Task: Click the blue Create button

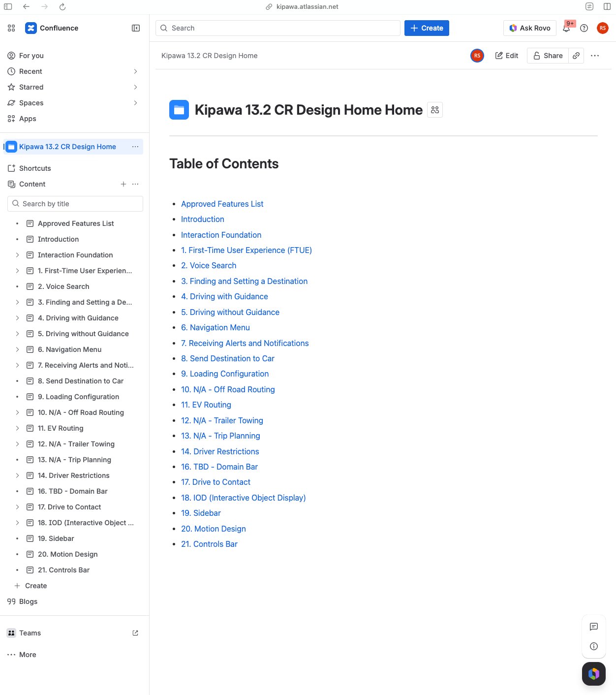Action: (x=427, y=28)
